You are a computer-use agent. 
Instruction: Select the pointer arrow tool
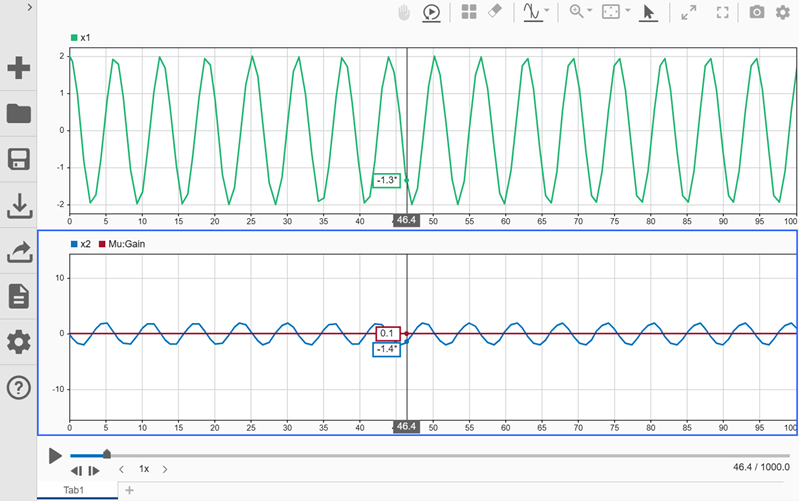click(x=648, y=12)
